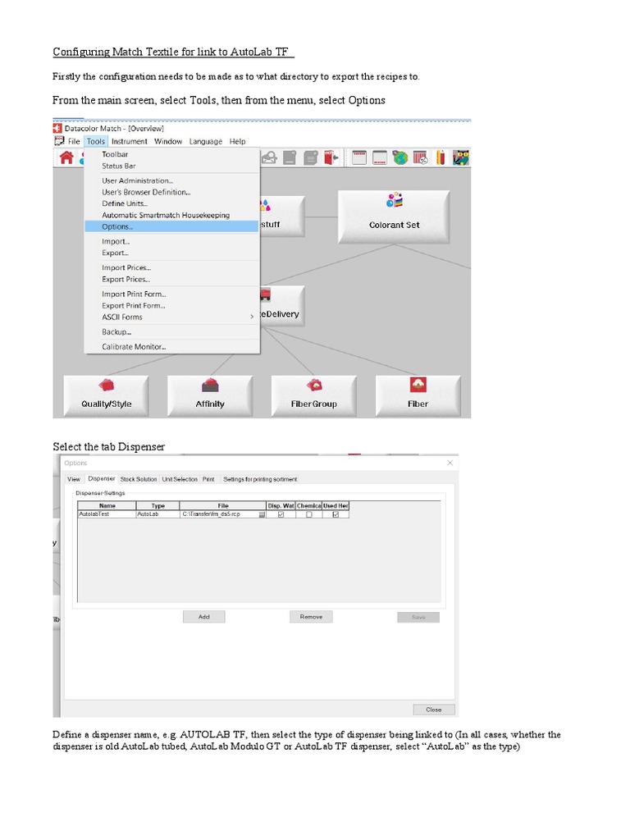Click file browse icon in File cell

[262, 515]
